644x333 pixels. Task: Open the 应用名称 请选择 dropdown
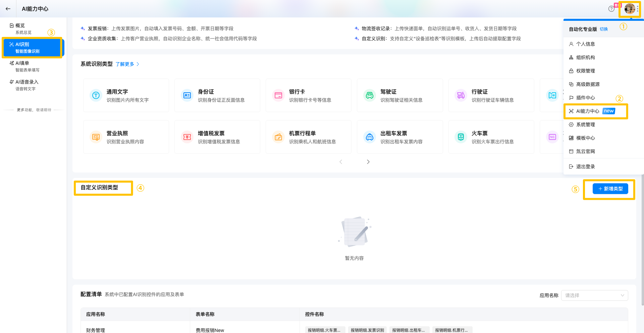[594, 295]
